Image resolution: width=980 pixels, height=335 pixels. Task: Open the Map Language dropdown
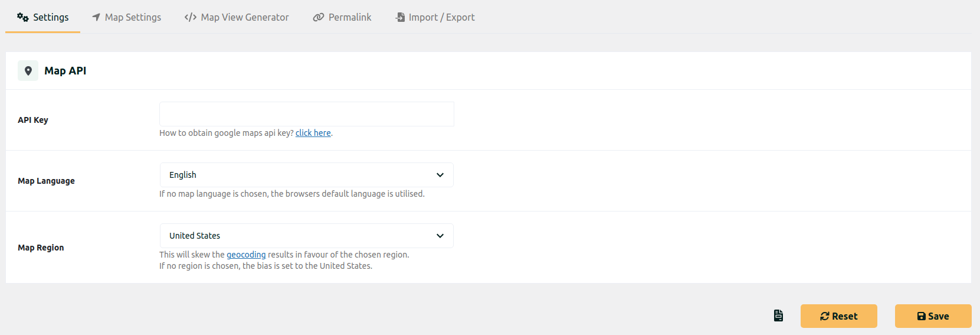tap(307, 175)
